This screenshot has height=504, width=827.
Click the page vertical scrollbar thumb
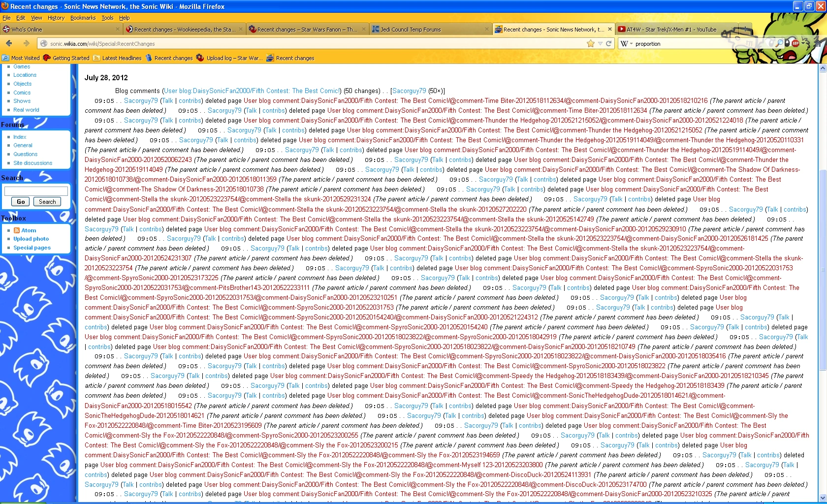pos(823,269)
